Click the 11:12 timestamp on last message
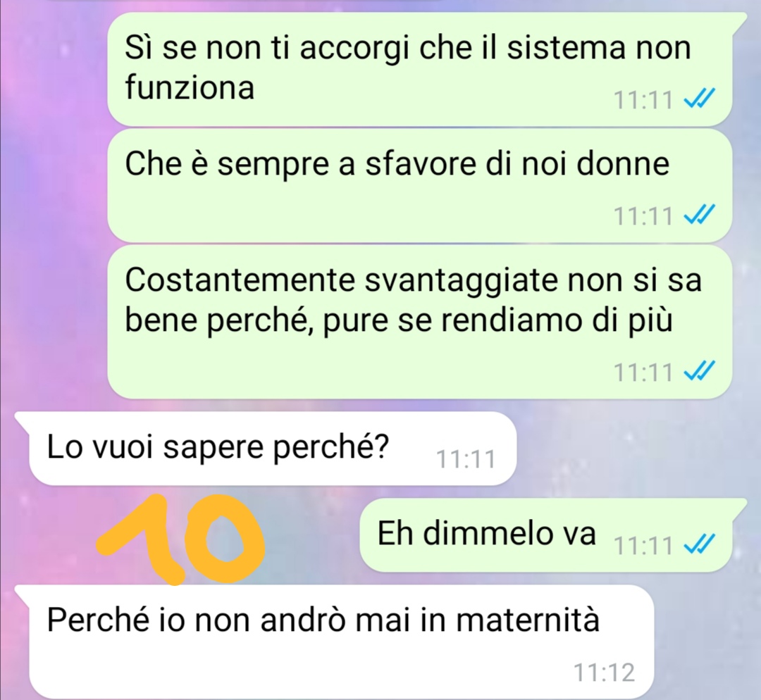 coord(604,673)
